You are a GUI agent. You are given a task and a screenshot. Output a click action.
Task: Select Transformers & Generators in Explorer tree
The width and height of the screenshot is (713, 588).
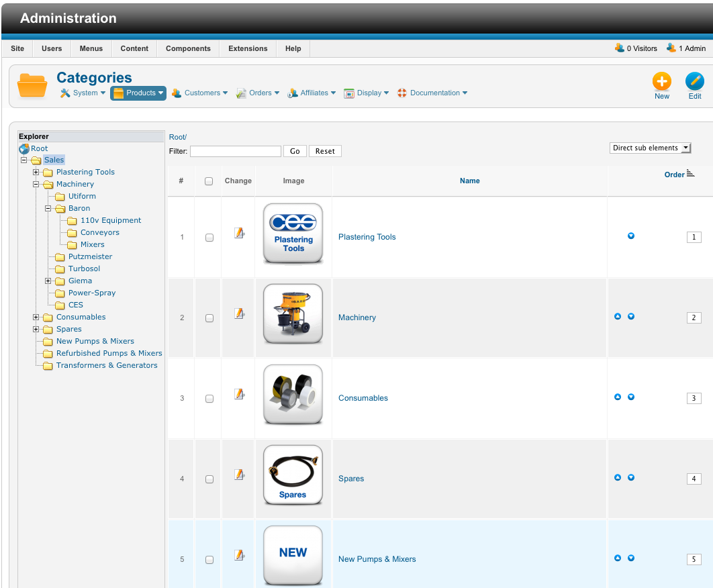107,365
